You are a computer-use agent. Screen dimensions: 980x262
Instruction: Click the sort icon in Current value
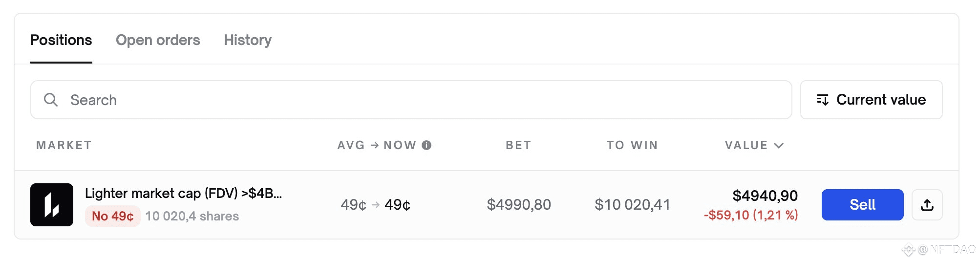point(823,100)
